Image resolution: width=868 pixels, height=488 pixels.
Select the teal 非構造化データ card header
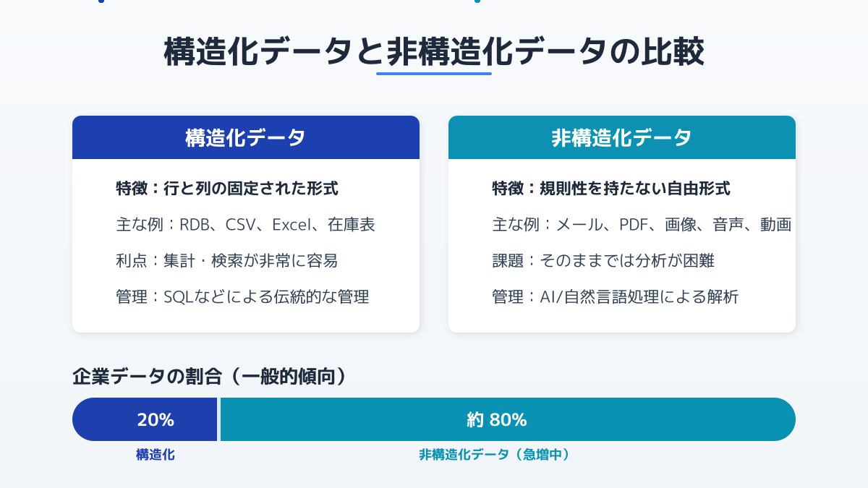[x=622, y=137]
